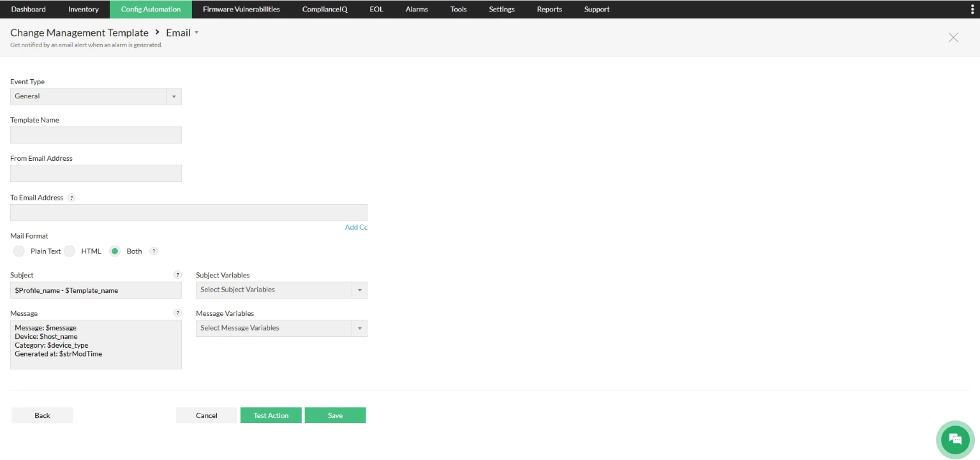Open the Alarms tab

click(x=417, y=9)
